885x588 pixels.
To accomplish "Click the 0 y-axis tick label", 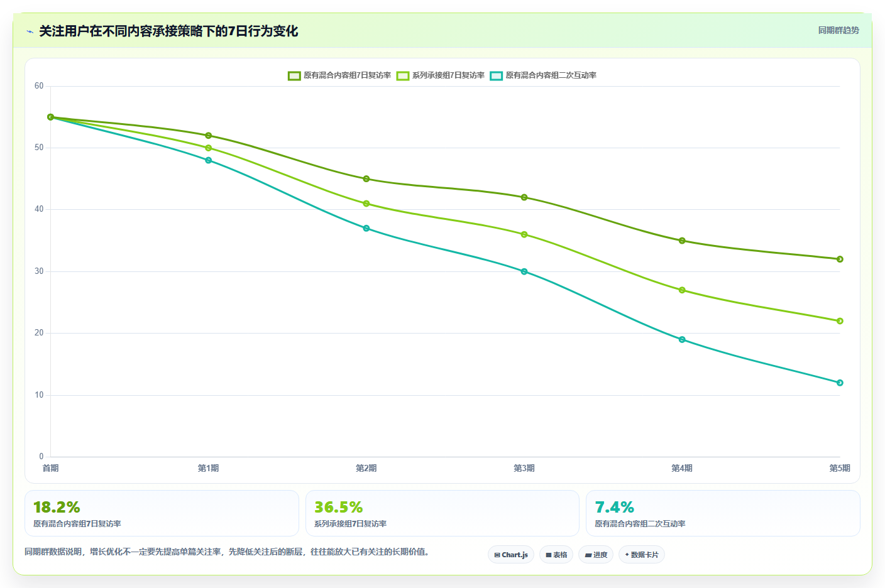I will [41, 457].
